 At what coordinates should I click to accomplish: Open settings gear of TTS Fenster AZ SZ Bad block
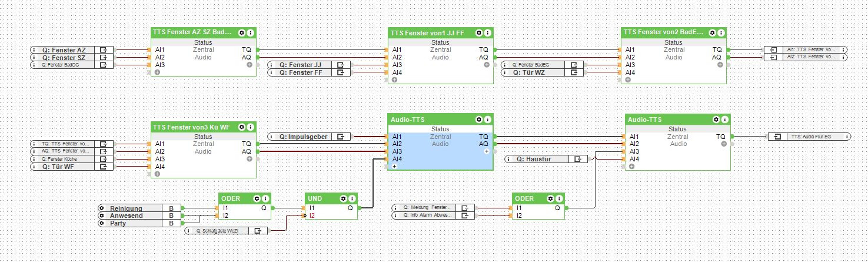242,33
